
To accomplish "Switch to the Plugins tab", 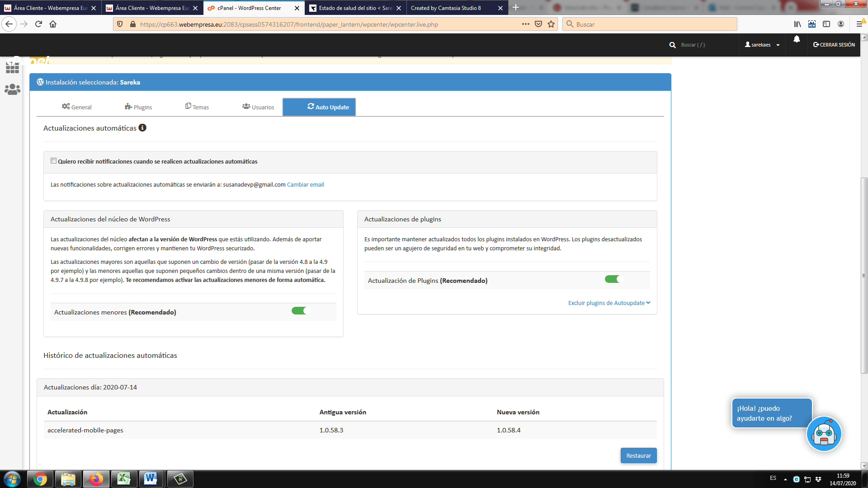I will click(138, 107).
